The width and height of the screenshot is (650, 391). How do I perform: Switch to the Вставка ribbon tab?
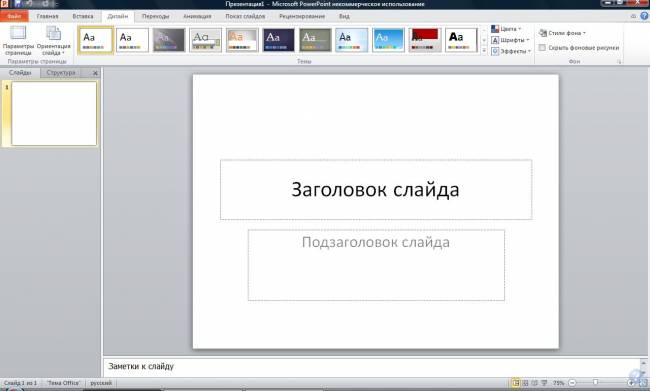tap(82, 16)
